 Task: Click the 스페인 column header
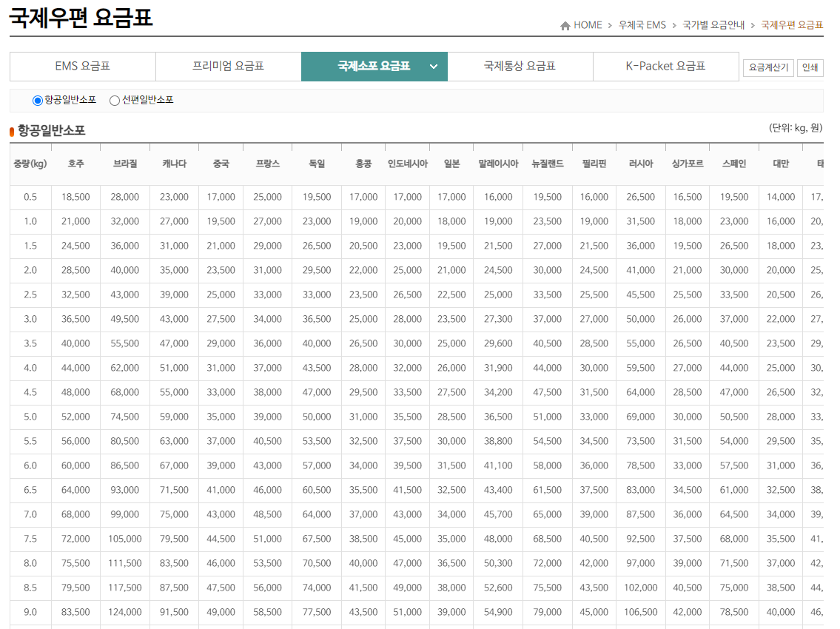[734, 164]
